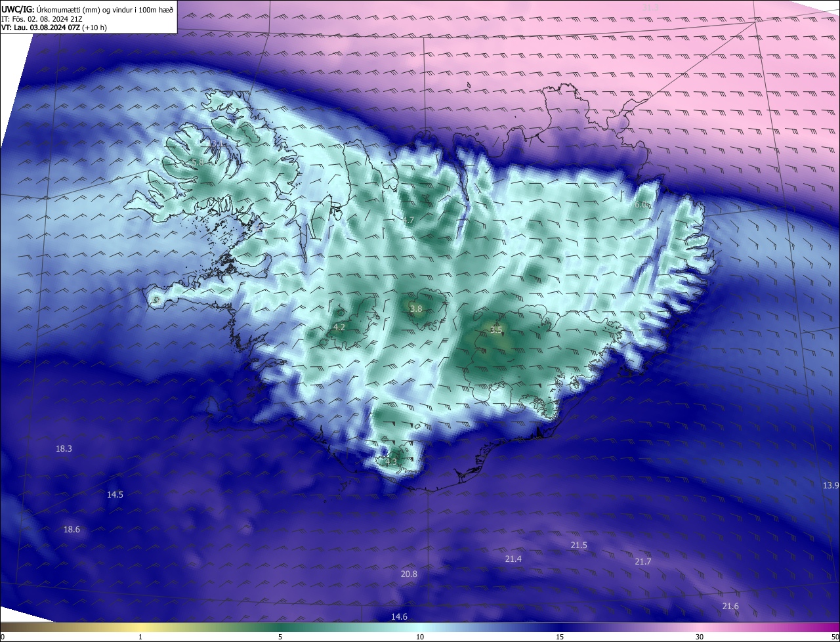Click the 1 tick on the color scale

click(x=140, y=637)
